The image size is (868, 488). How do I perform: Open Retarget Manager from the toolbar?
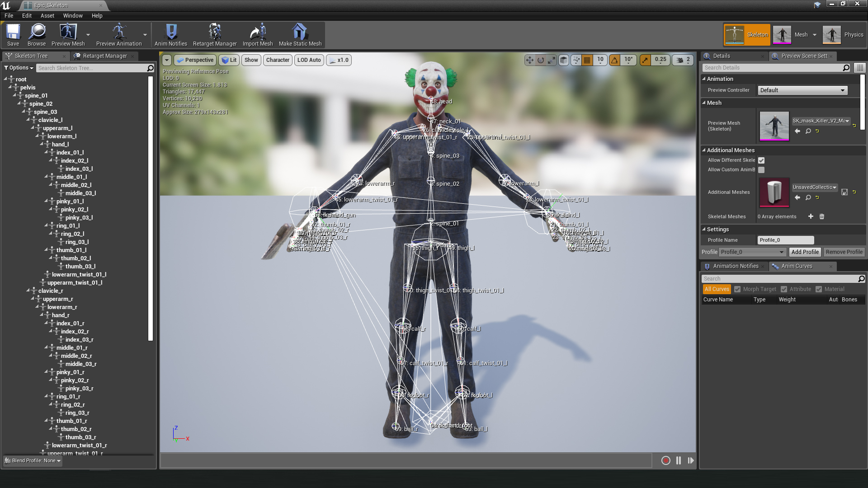coord(215,35)
